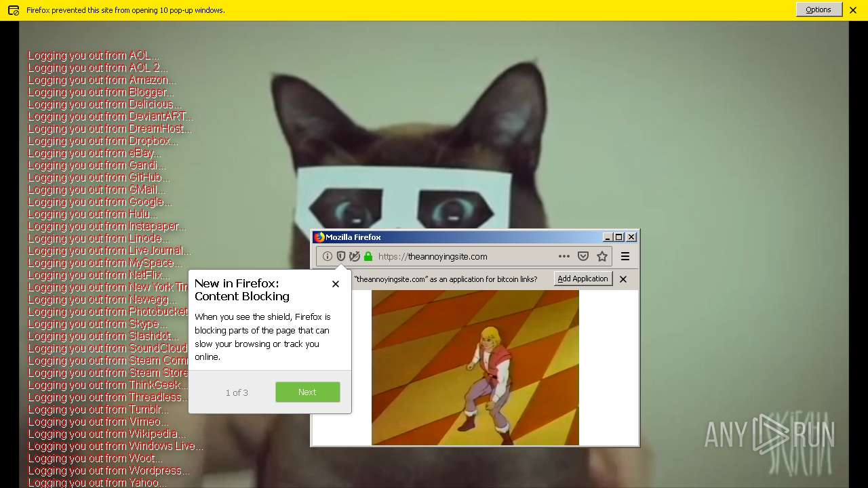This screenshot has width=868, height=488.
Task: Click 'Logging you out from Wordpress...' text
Action: pos(108,470)
